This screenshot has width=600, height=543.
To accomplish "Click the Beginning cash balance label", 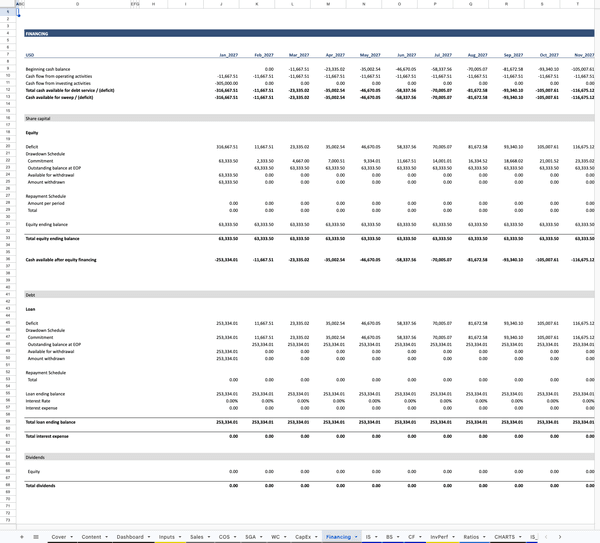I will [x=48, y=69].
